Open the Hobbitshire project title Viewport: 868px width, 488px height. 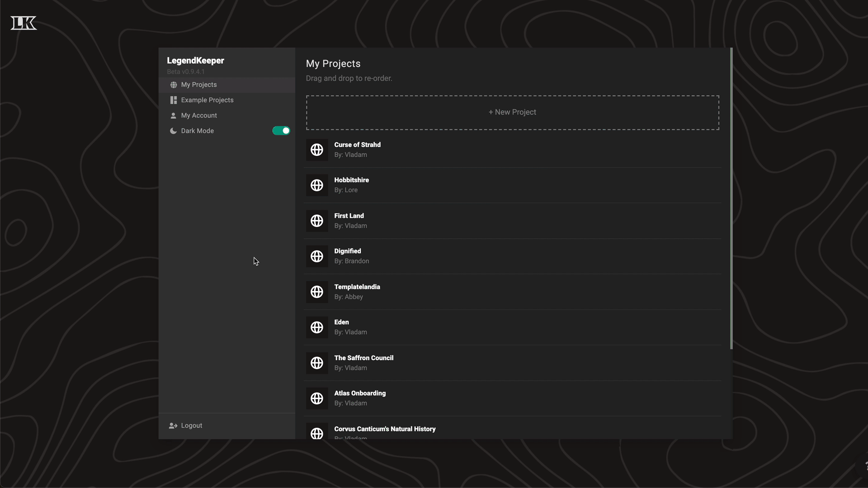tap(351, 180)
